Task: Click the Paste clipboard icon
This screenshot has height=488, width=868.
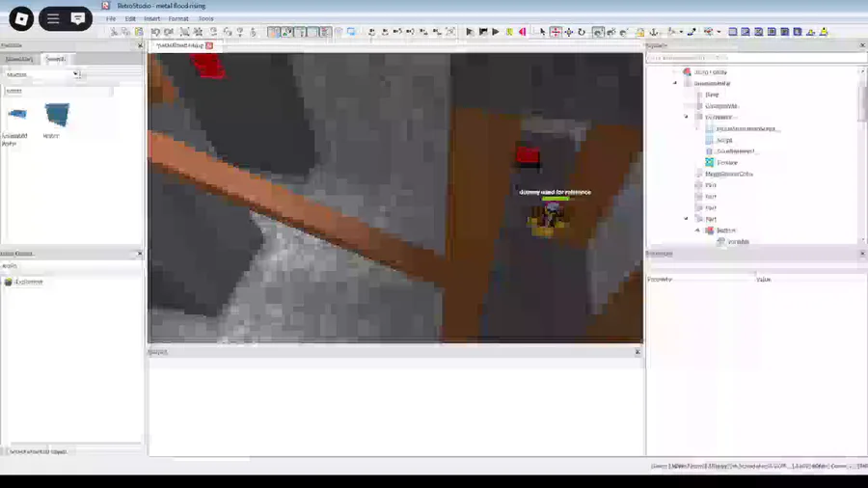Action: [x=139, y=32]
